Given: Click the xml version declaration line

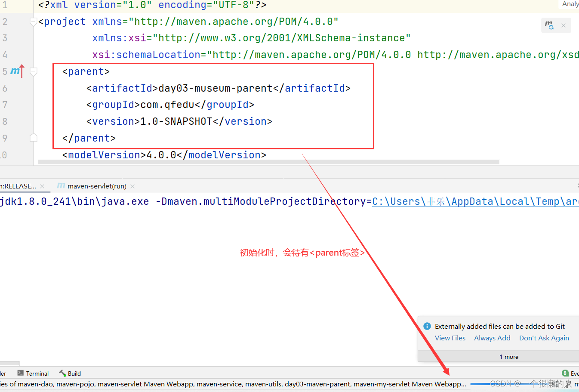Looking at the screenshot, I should [x=152, y=5].
